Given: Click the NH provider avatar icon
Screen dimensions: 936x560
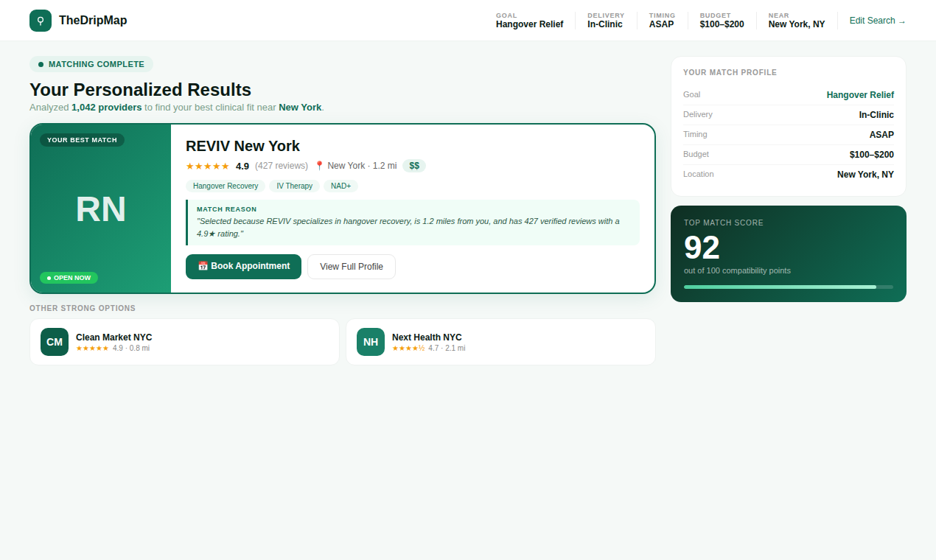Looking at the screenshot, I should click(x=371, y=342).
